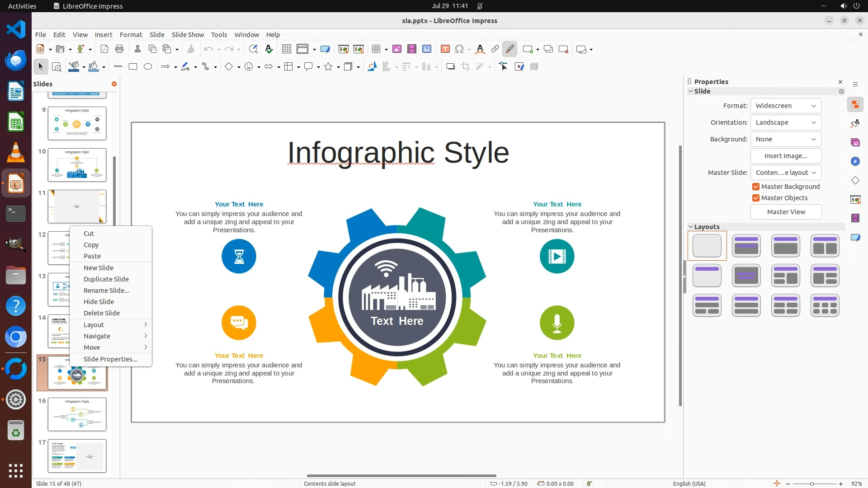Toggle the Shadow button in toolbar

[450, 67]
